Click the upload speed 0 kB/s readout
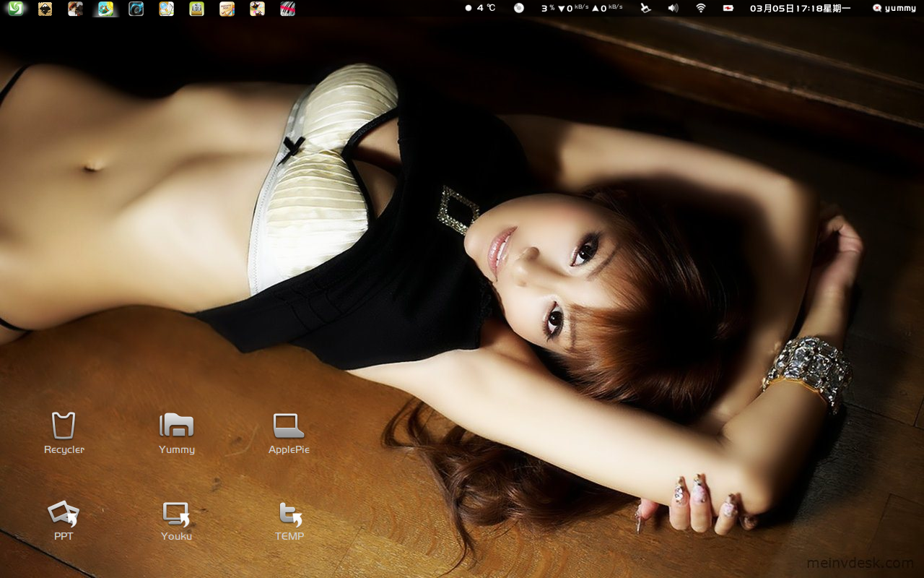 tap(607, 8)
